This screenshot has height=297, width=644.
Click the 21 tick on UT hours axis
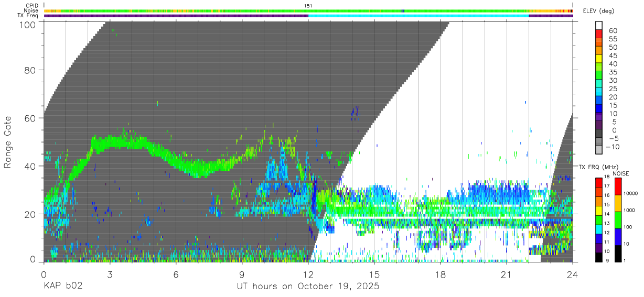[506, 274]
